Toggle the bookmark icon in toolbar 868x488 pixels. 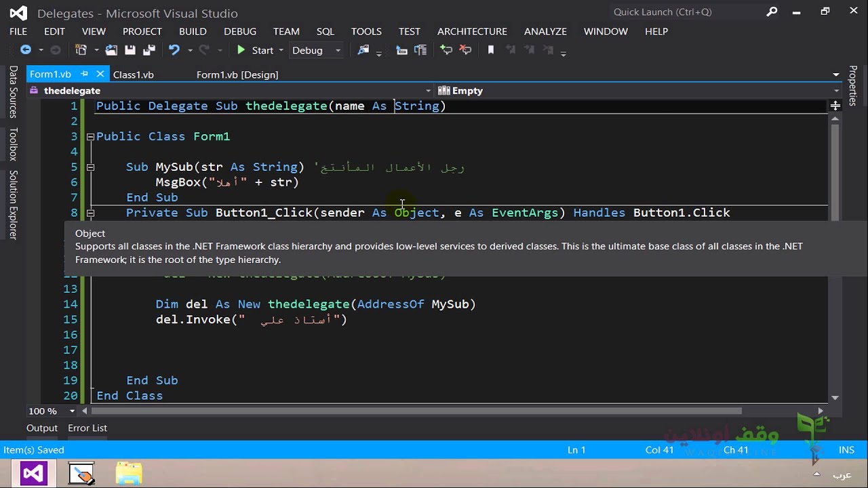pyautogui.click(x=491, y=49)
